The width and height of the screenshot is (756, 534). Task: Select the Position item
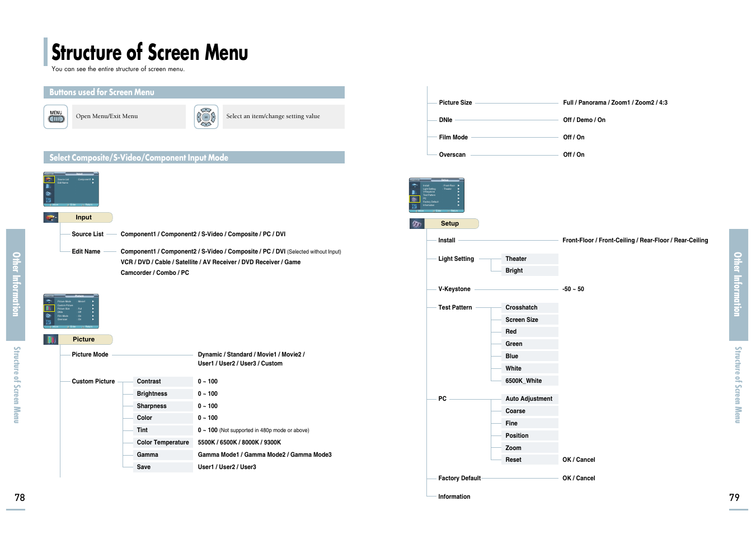(530, 436)
